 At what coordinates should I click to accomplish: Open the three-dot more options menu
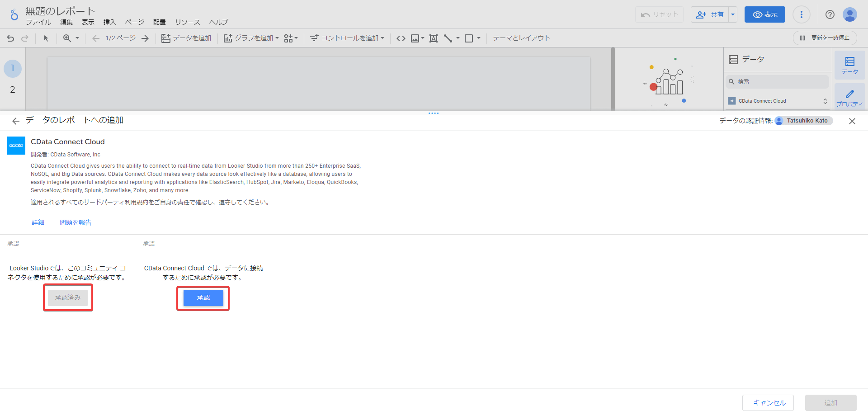click(802, 14)
